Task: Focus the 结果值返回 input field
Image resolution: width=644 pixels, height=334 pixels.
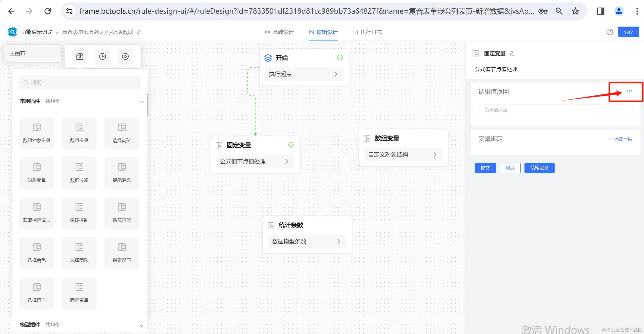Action: [x=555, y=110]
